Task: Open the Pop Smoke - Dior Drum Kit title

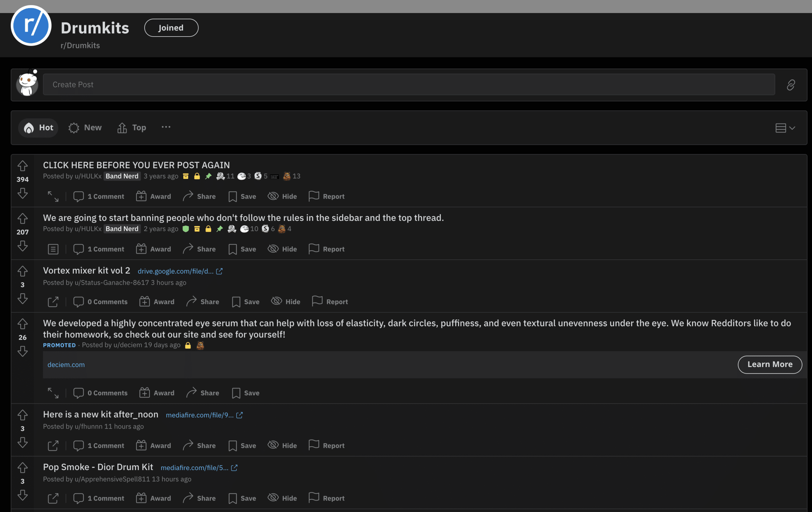Action: coord(98,467)
